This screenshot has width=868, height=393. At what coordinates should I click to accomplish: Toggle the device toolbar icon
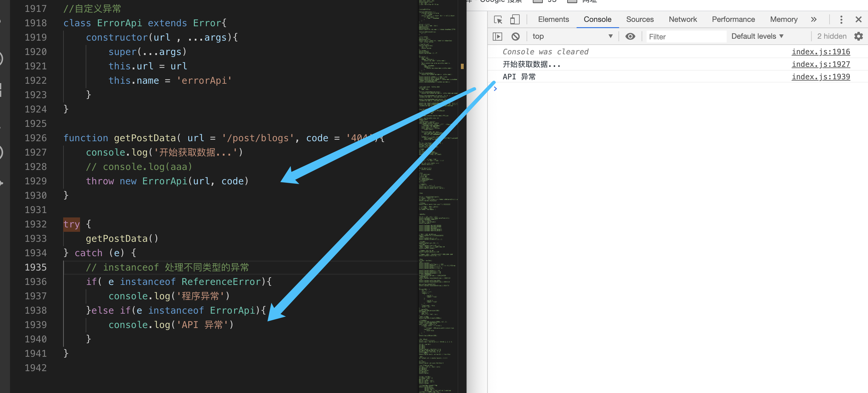[515, 20]
